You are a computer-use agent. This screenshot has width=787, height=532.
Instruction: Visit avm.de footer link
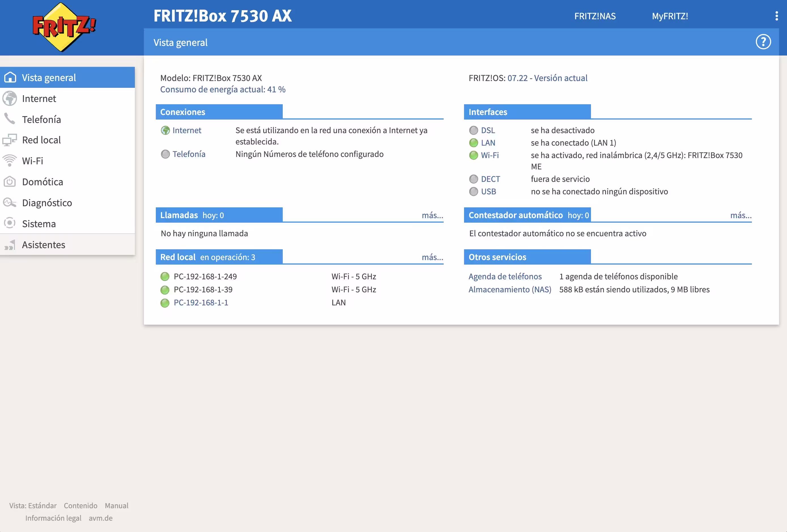point(101,518)
